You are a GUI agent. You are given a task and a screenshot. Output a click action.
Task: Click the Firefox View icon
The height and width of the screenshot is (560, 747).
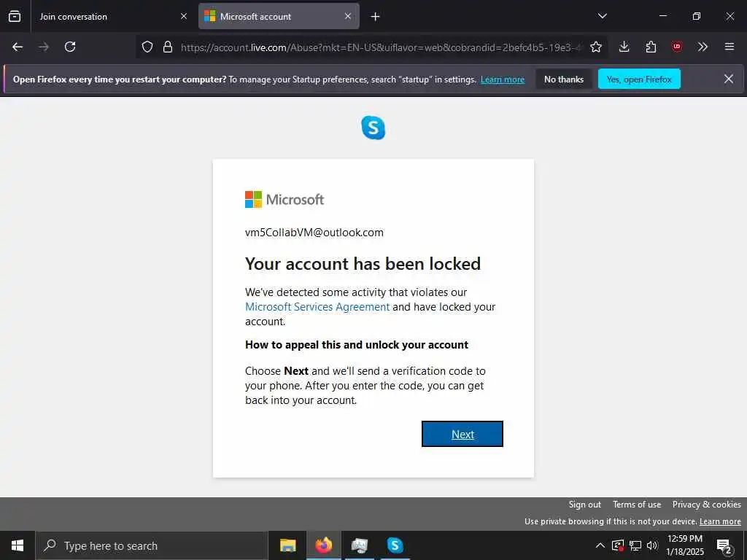pyautogui.click(x=15, y=17)
